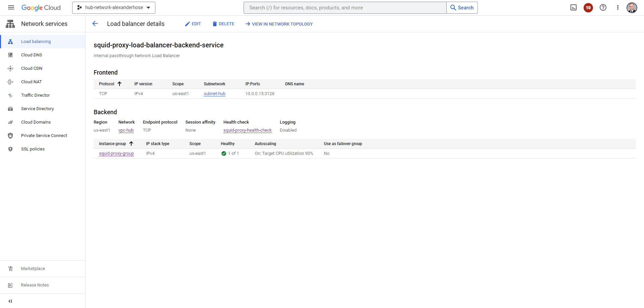The height and width of the screenshot is (308, 644).
Task: Click the Service Directory sidebar icon
Action: point(10,109)
